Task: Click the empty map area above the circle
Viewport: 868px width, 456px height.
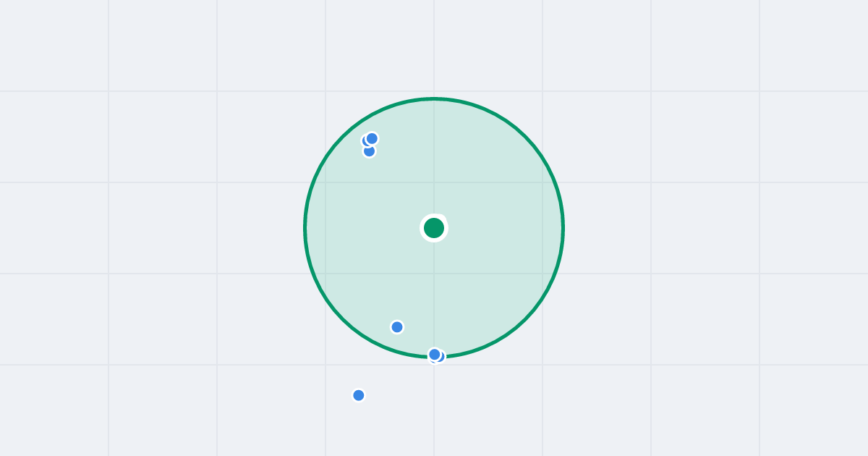Action: (x=434, y=43)
